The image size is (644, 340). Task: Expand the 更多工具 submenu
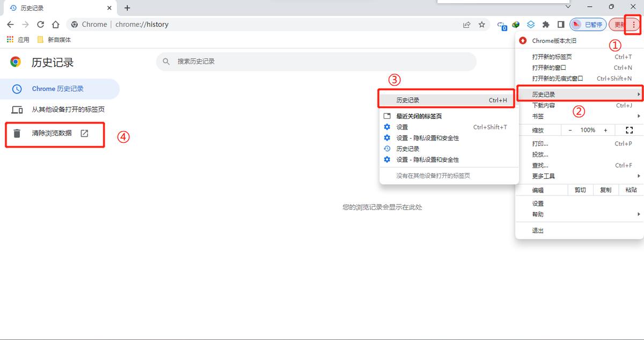tap(638, 176)
